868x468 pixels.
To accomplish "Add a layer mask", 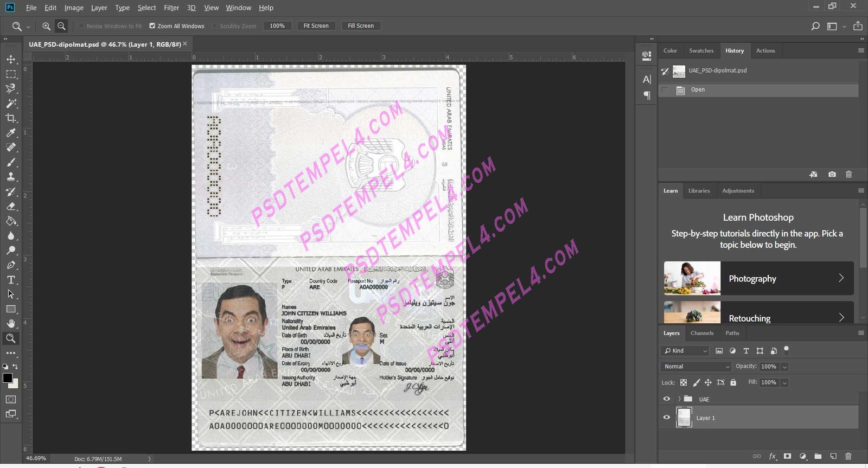I will point(788,457).
